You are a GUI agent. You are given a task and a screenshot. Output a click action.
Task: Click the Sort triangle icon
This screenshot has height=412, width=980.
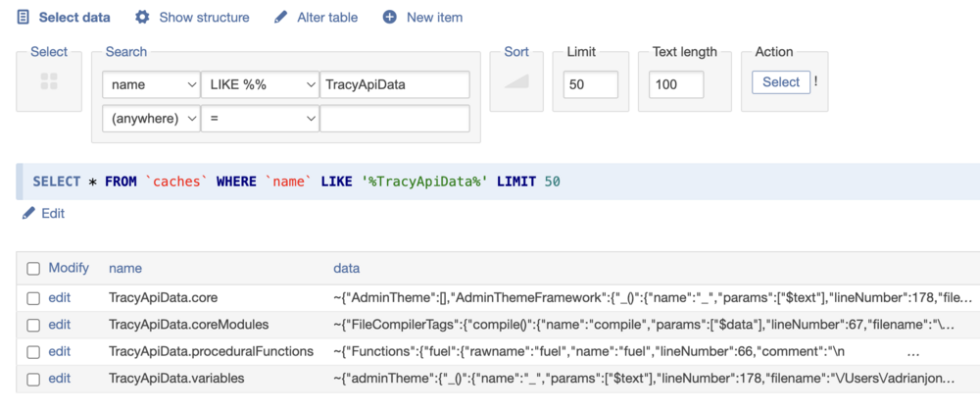point(516,82)
